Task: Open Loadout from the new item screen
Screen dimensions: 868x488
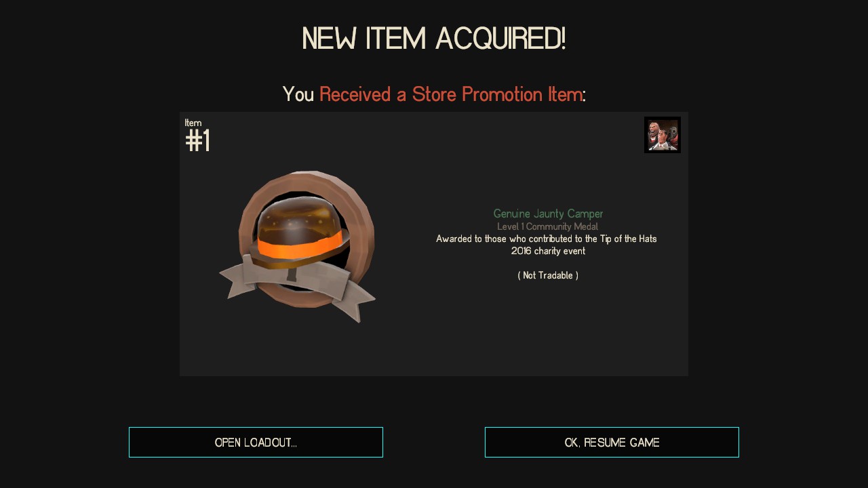Action: coord(256,442)
